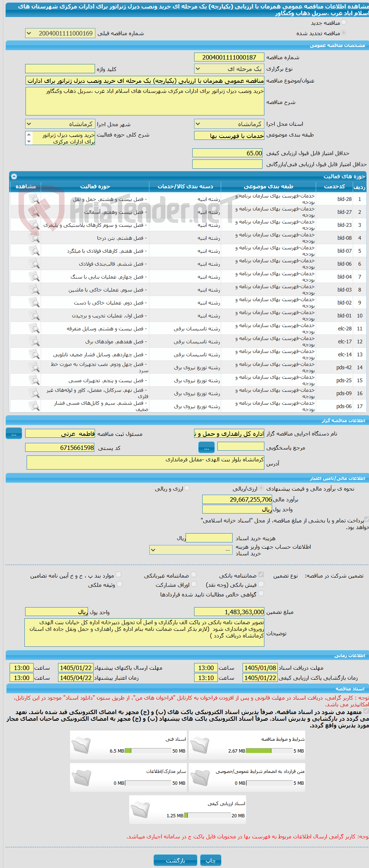Toggle the اوراق مشارکت checkbox
The image size is (369, 868).
point(193,584)
